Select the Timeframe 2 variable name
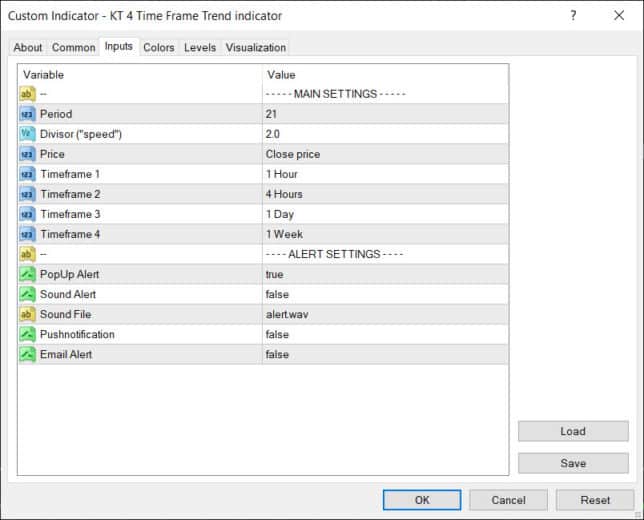The width and height of the screenshot is (644, 520). pyautogui.click(x=70, y=194)
